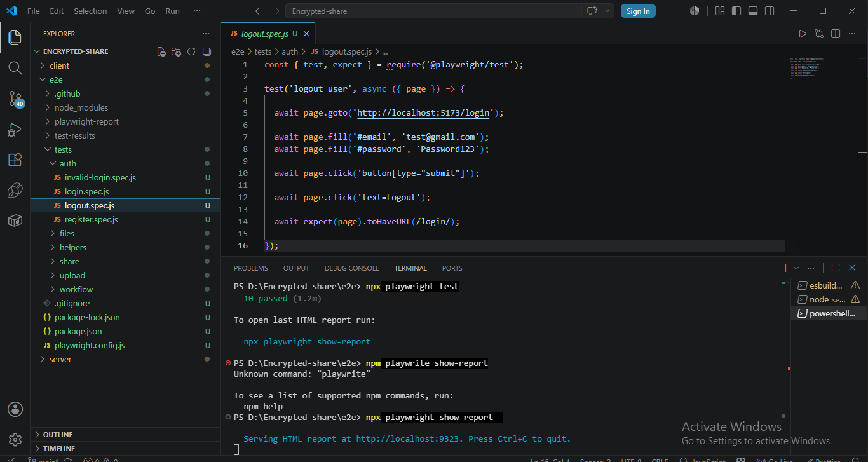The width and height of the screenshot is (868, 462).
Task: Open the Copilot chat icon in title bar
Action: (x=592, y=11)
